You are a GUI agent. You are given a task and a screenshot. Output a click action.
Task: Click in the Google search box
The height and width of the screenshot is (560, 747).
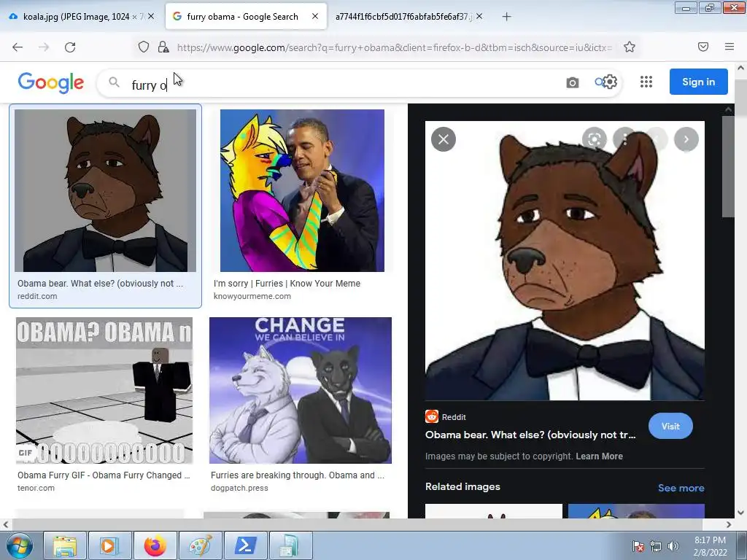point(360,83)
